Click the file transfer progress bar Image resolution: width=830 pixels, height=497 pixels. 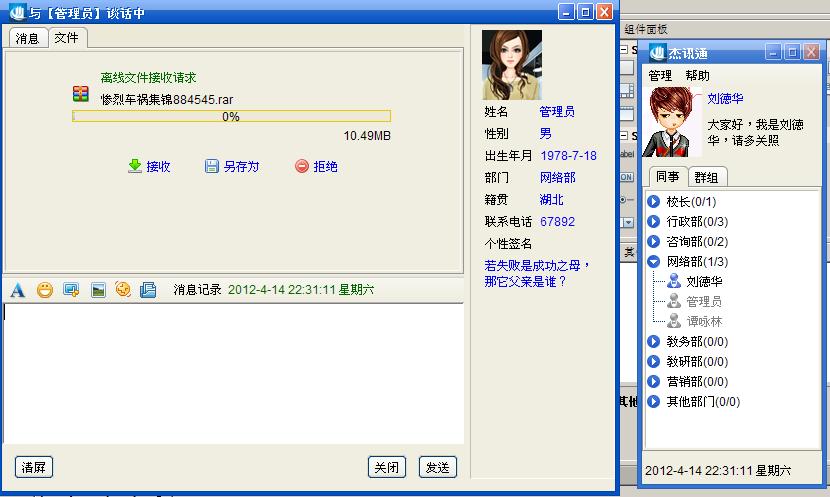click(231, 116)
